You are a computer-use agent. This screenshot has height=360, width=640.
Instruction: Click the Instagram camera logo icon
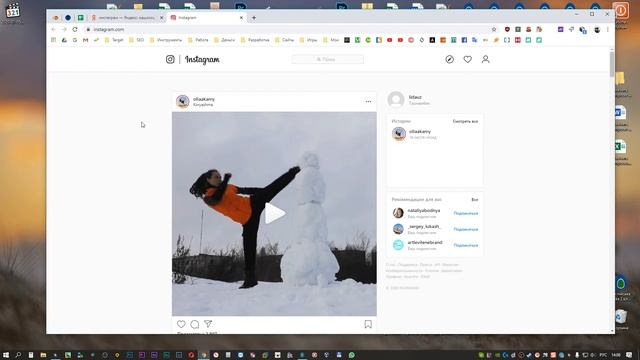[170, 59]
